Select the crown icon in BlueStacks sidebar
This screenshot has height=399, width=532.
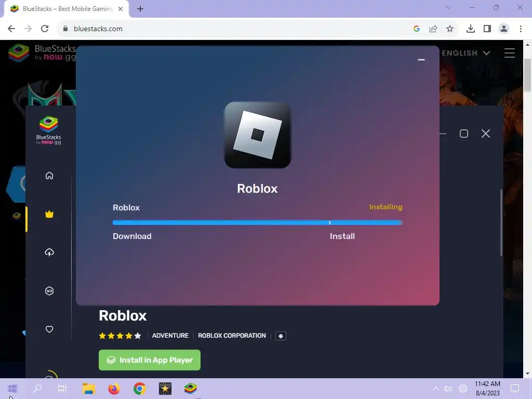(49, 214)
